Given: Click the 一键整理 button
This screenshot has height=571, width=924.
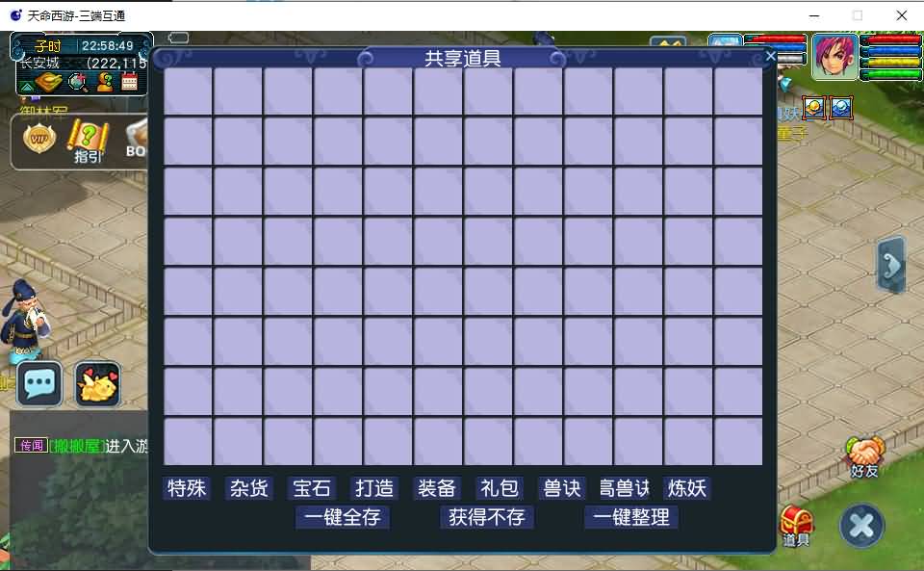Looking at the screenshot, I should tap(632, 517).
